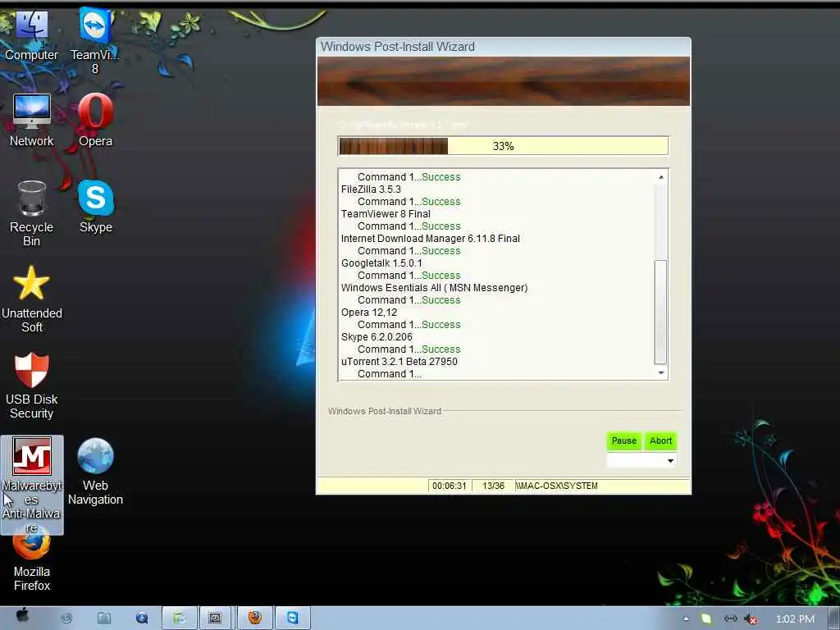This screenshot has width=840, height=630.
Task: Open the dropdown below Pause and Abort
Action: tap(641, 460)
